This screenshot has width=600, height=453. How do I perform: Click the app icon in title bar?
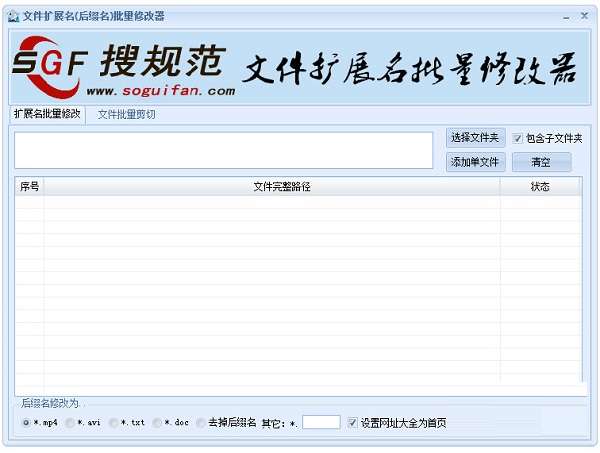pos(14,16)
